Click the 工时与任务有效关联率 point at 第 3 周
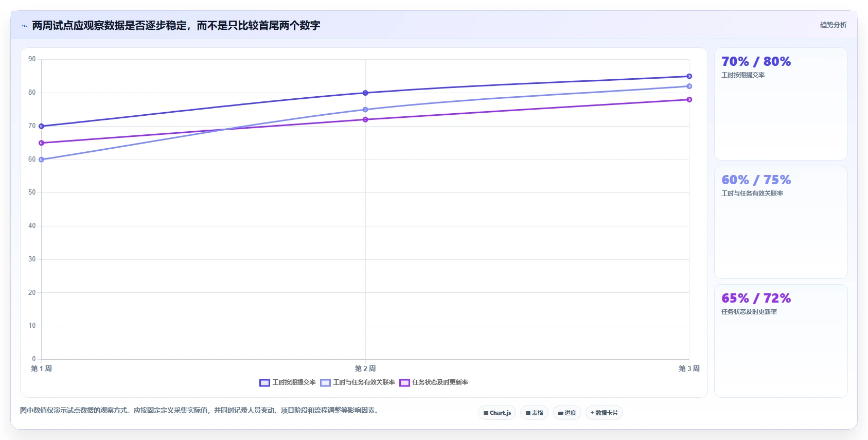Image resolution: width=868 pixels, height=440 pixels. tap(689, 86)
